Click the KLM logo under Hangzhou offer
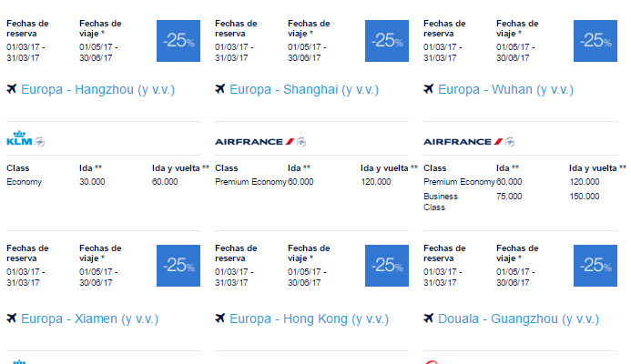Viewport: 631px width, 364px height. point(19,138)
